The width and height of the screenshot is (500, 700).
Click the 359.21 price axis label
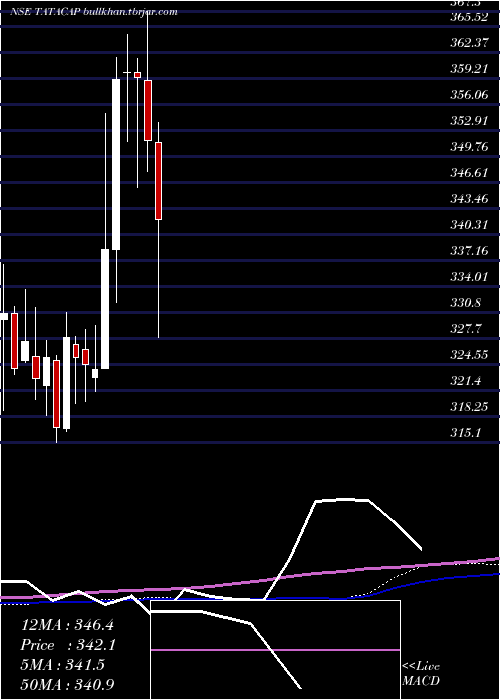pos(470,69)
